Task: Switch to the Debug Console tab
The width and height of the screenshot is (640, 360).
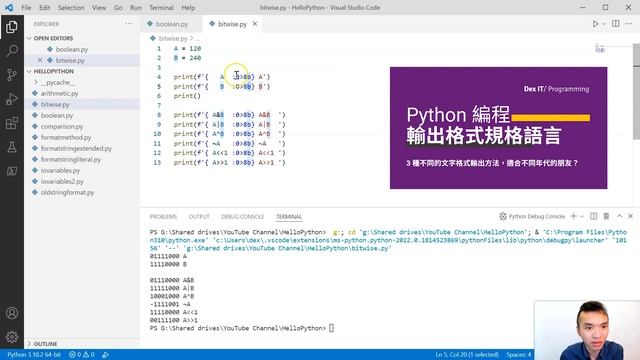Action: coord(242,216)
